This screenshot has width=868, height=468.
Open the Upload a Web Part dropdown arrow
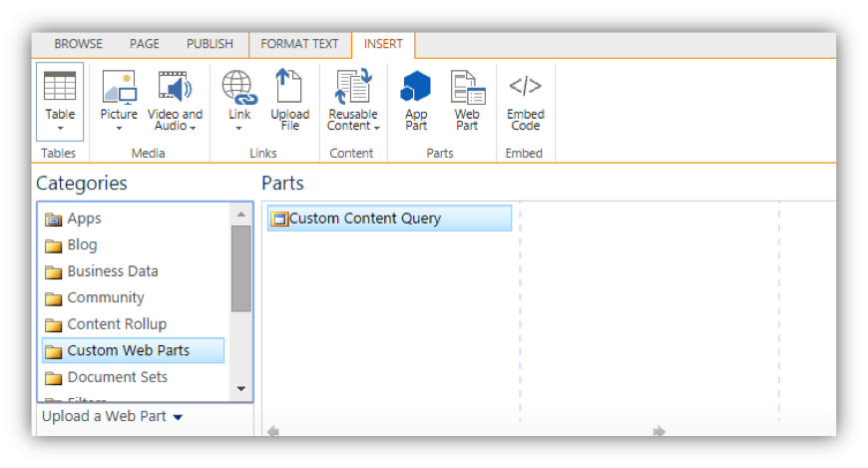(x=178, y=417)
